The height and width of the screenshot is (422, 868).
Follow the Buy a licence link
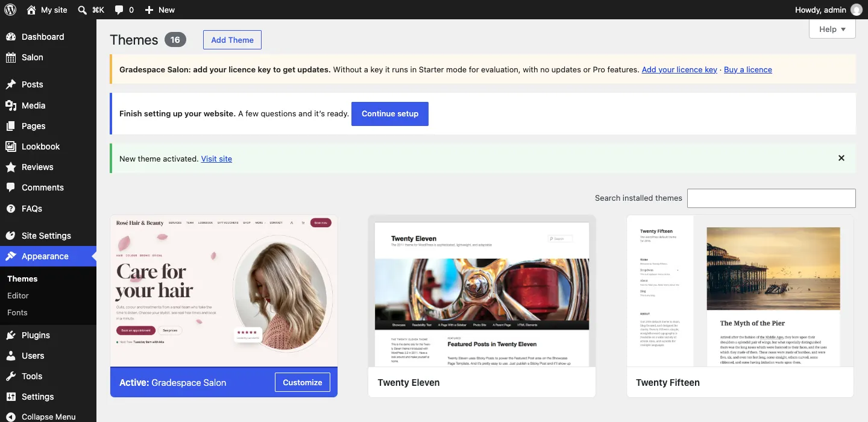click(x=748, y=69)
